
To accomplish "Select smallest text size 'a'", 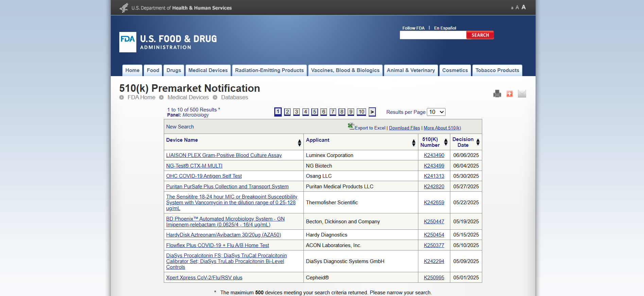I will 512,8.
